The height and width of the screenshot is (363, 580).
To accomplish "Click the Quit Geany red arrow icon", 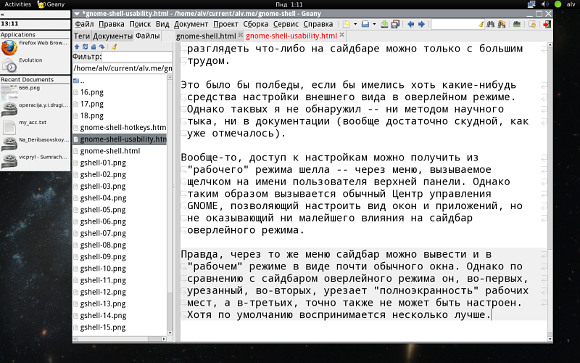I will pos(547,24).
